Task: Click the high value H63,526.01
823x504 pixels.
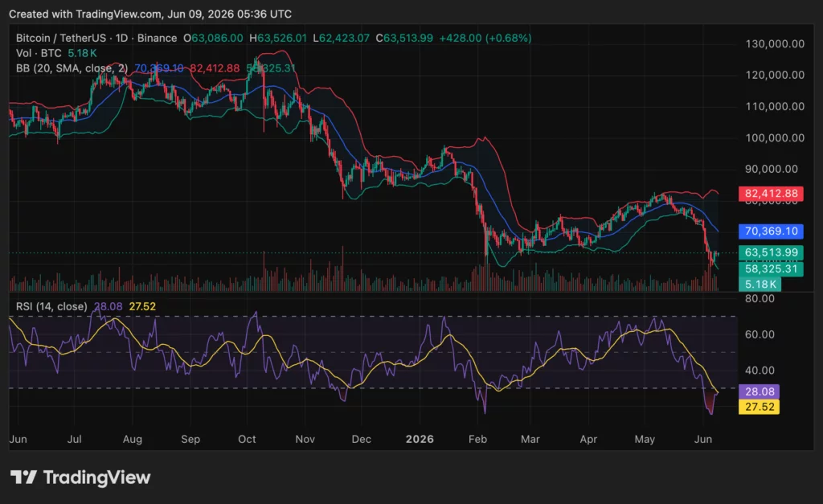Action: click(277, 38)
